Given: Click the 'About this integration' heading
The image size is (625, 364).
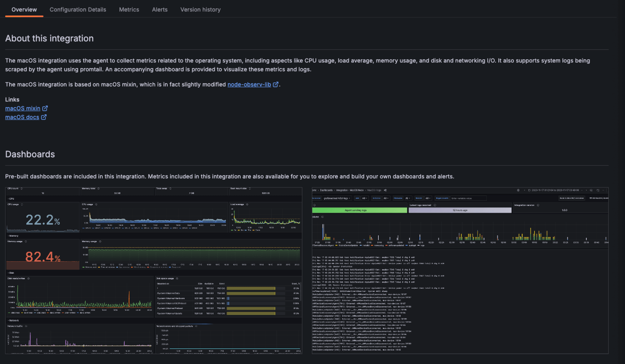Looking at the screenshot, I should point(49,38).
